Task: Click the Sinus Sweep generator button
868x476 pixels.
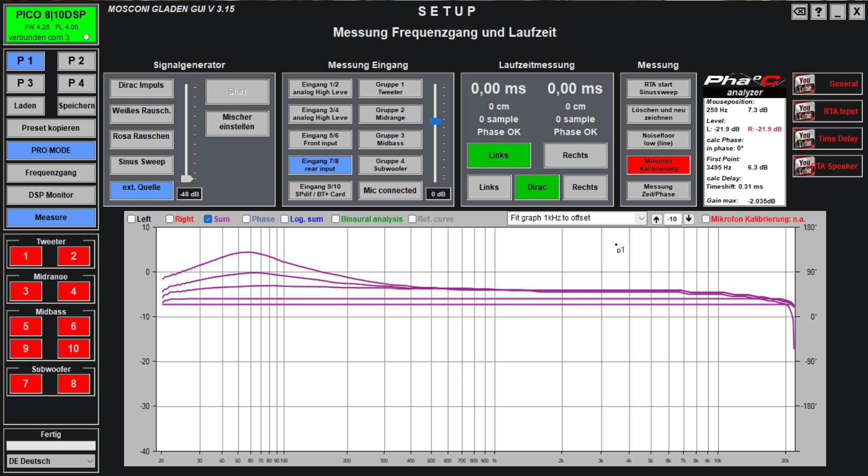Action: [141, 164]
